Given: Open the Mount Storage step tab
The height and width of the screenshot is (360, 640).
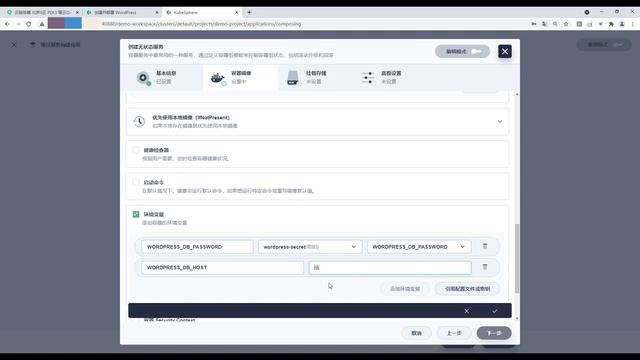Looking at the screenshot, I should [x=315, y=77].
